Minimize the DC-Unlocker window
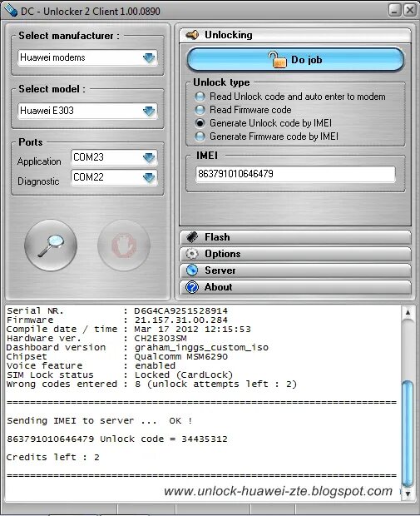The height and width of the screenshot is (516, 420). click(x=394, y=10)
